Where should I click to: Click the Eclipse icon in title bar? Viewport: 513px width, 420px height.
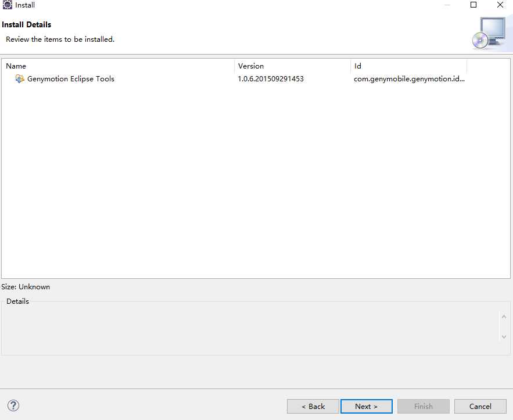click(7, 5)
